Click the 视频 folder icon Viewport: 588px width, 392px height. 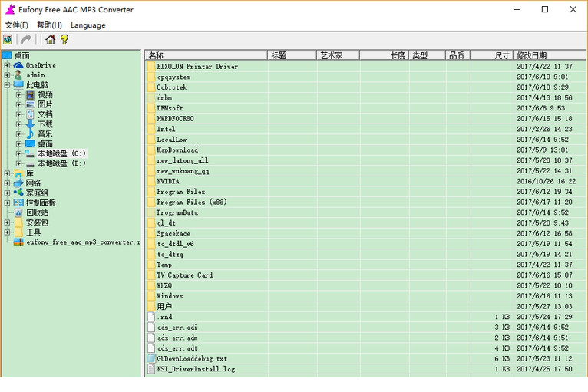tap(31, 94)
